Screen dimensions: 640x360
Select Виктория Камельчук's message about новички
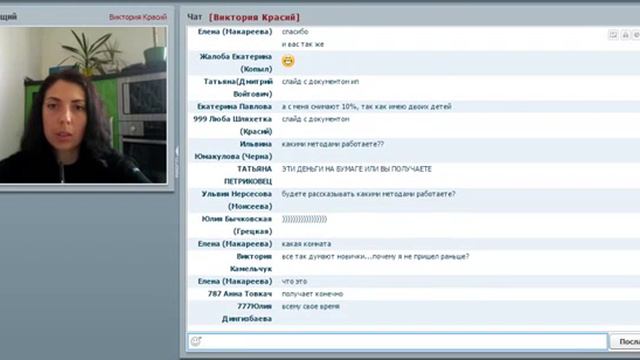click(376, 256)
